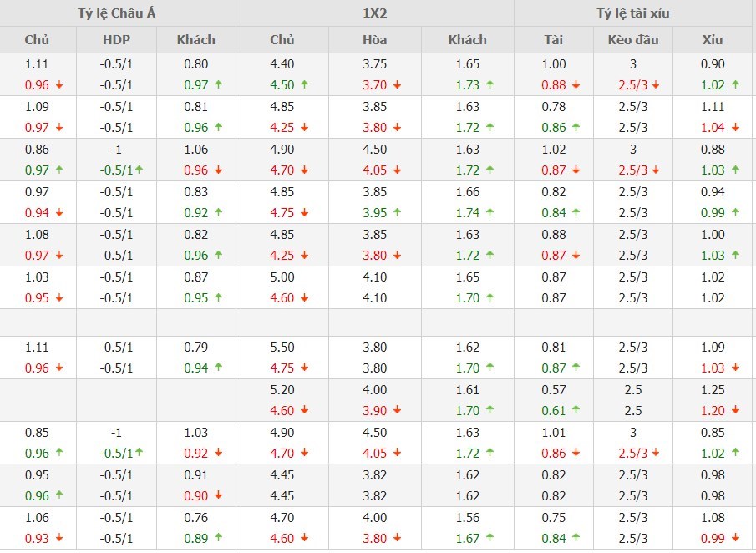This screenshot has height=553, width=756.
Task: Click the green up arrow beside 4.50
Action: pos(305,84)
